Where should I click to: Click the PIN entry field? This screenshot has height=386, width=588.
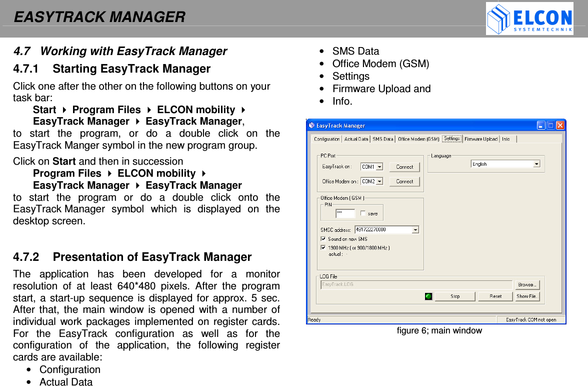pyautogui.click(x=344, y=213)
